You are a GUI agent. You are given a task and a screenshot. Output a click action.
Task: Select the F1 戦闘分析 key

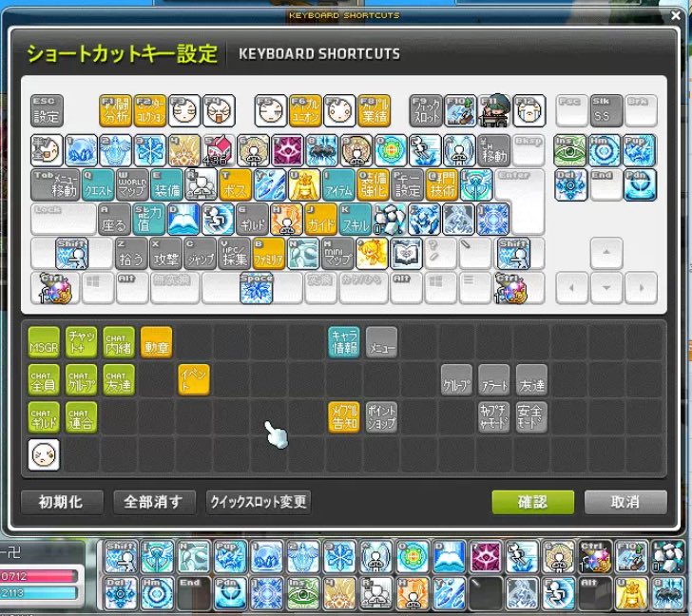point(115,111)
